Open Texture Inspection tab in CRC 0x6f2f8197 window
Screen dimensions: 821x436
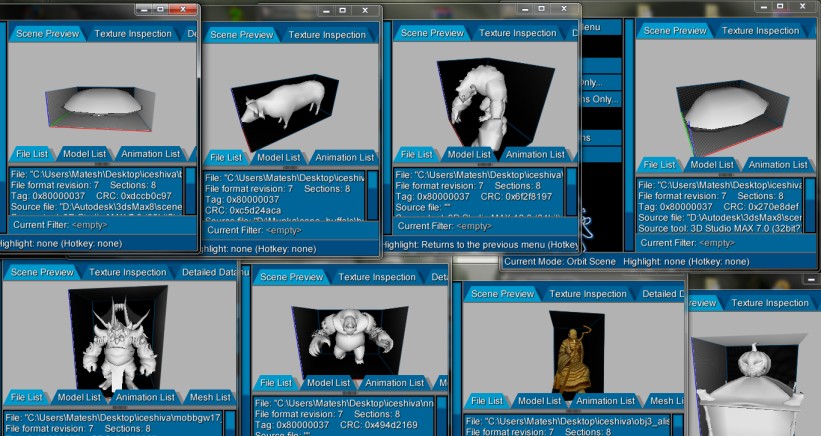(517, 33)
